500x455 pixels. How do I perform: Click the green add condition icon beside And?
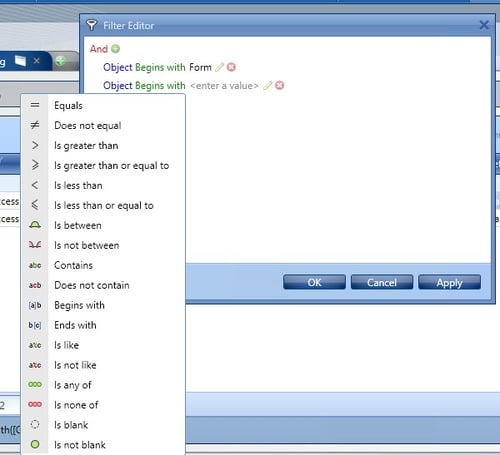pyautogui.click(x=115, y=49)
